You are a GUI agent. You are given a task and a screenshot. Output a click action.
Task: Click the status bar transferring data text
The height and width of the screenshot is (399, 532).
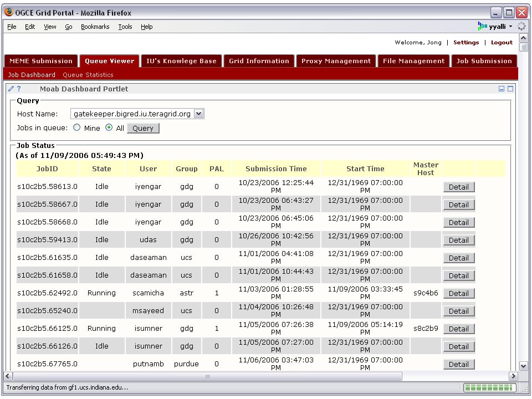pyautogui.click(x=67, y=387)
